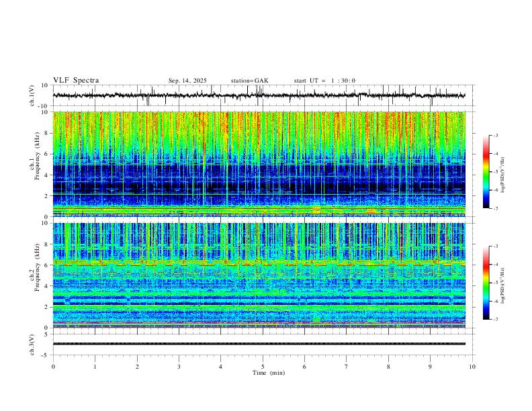Click the '-7' label on ch.2 colorbar
Image resolution: width=532 pixels, height=411 pixels.
coord(495,320)
